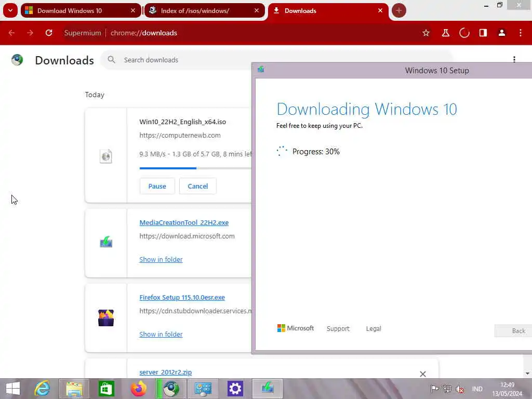Open the browser three-dot main menu

[x=521, y=33]
